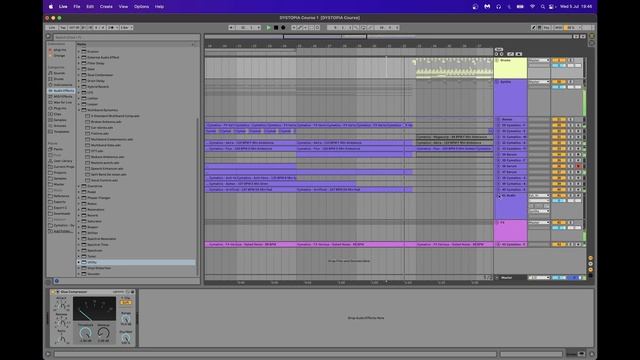Open the Options menu
This screenshot has height=360, width=640.
pos(141,7)
